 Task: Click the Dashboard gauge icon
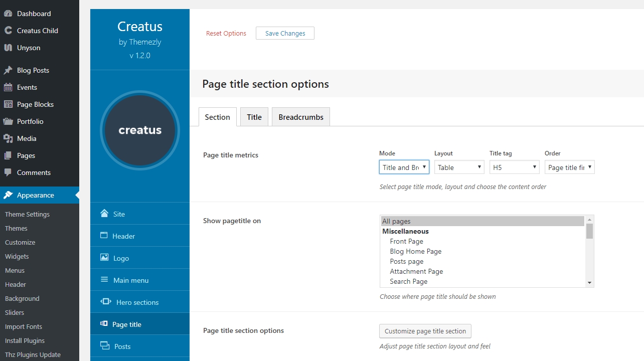[x=8, y=14]
